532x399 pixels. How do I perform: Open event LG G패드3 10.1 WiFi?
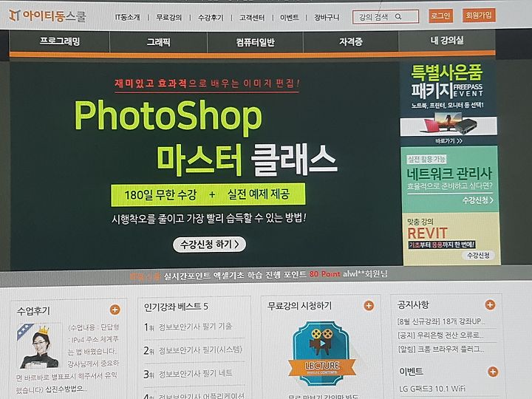(x=432, y=389)
